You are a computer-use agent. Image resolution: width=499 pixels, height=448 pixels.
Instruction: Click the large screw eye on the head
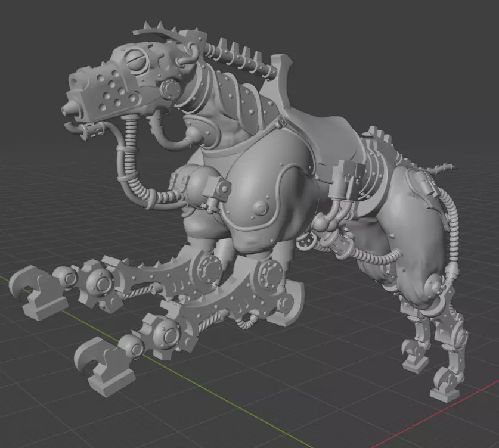[x=137, y=61]
